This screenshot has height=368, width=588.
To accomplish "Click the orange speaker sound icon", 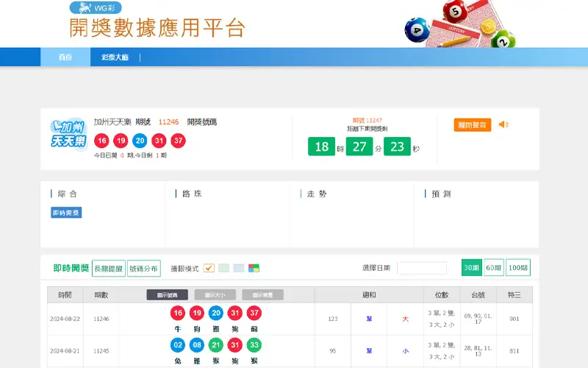I will 503,124.
